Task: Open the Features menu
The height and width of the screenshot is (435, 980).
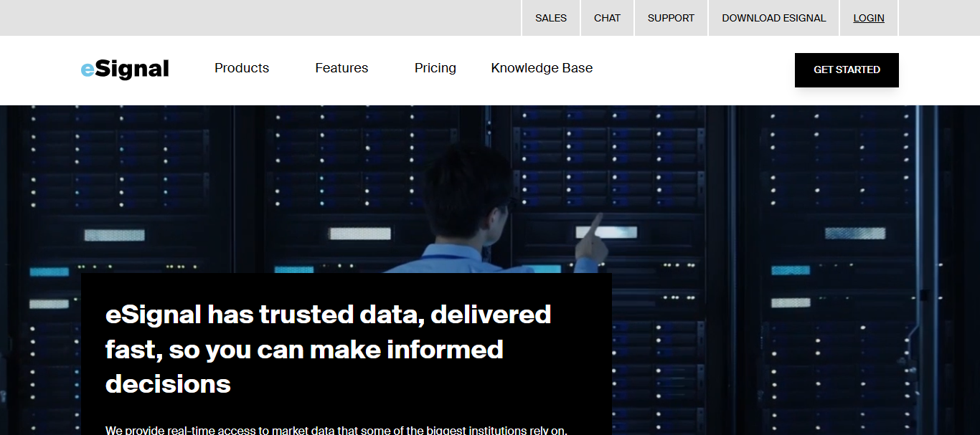Action: tap(341, 68)
